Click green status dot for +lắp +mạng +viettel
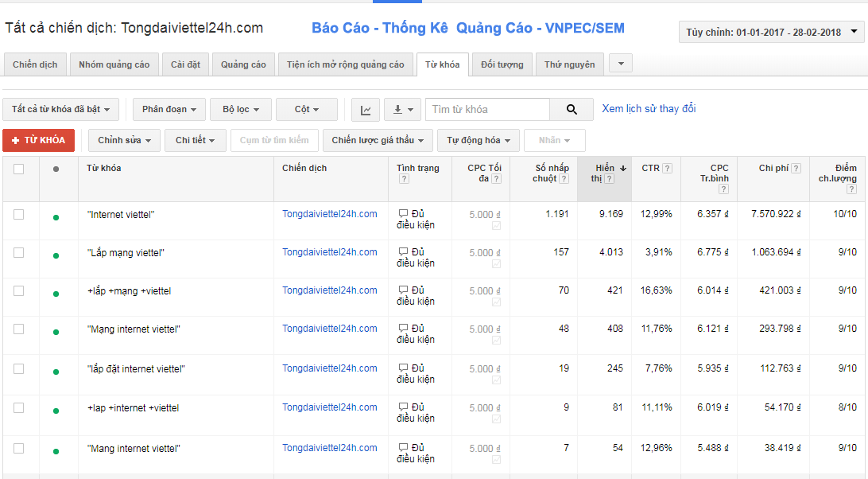The height and width of the screenshot is (479, 868). pos(56,294)
